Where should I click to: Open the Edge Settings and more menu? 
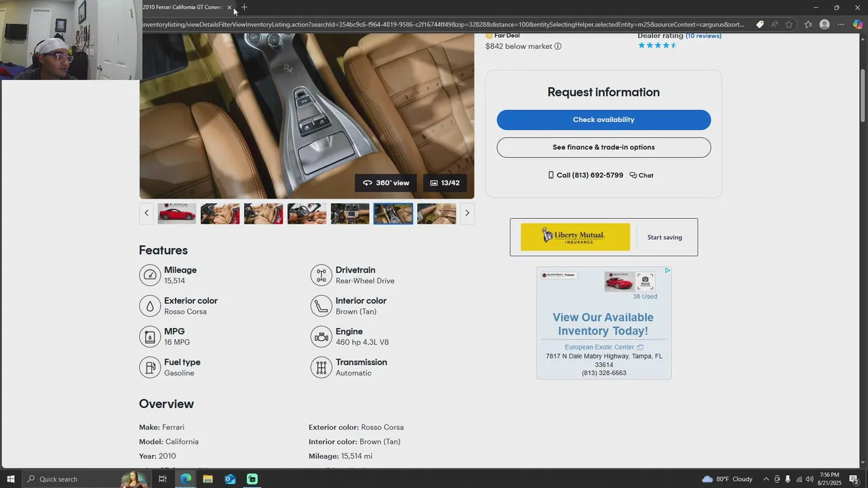click(x=841, y=24)
